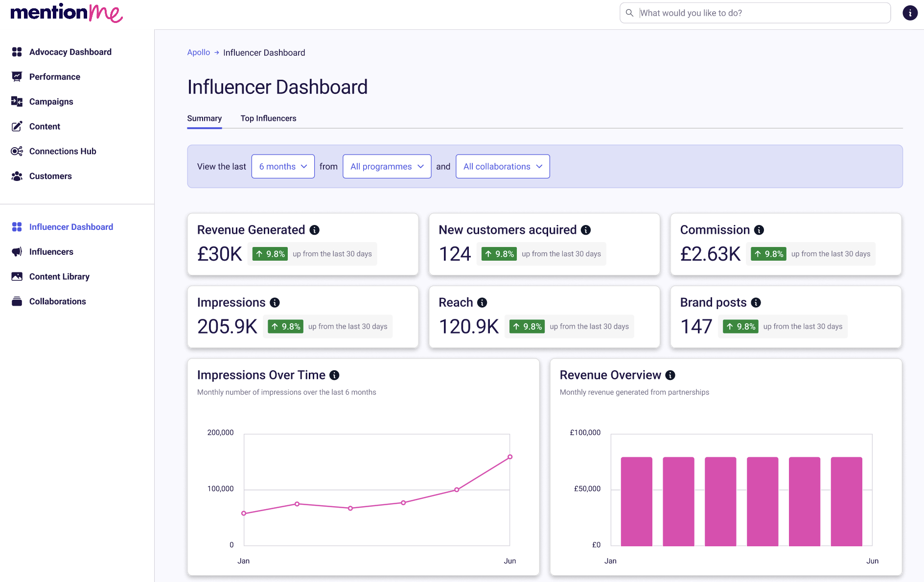The width and height of the screenshot is (924, 582).
Task: Open the top-right information icon
Action: click(910, 13)
